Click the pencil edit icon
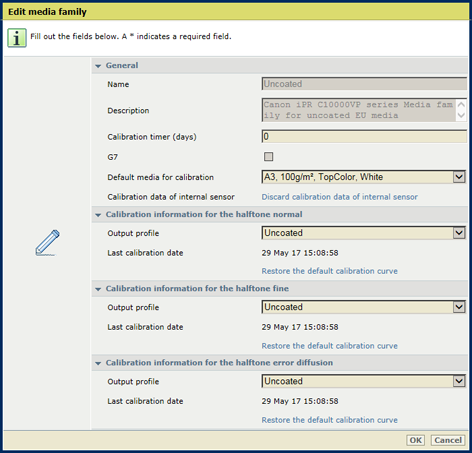Screen dimensions: 472x453 pyautogui.click(x=47, y=243)
